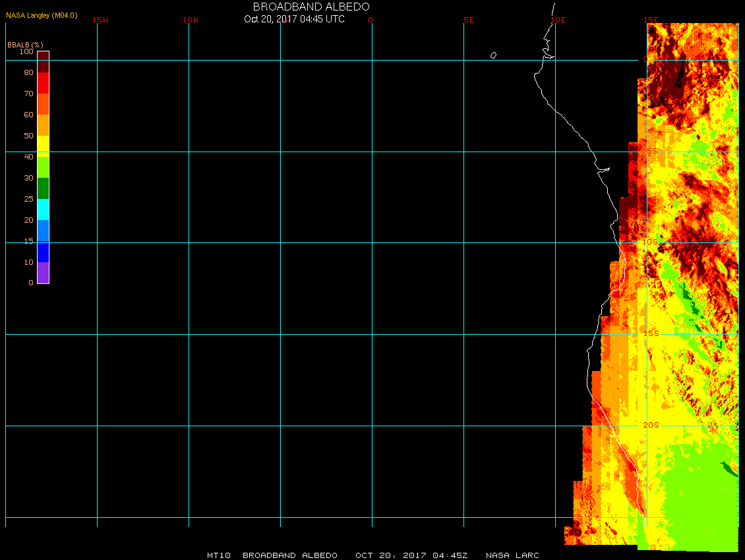Click the dark blue 10-15% legend swatch
The width and height of the screenshot is (745, 560).
43,252
